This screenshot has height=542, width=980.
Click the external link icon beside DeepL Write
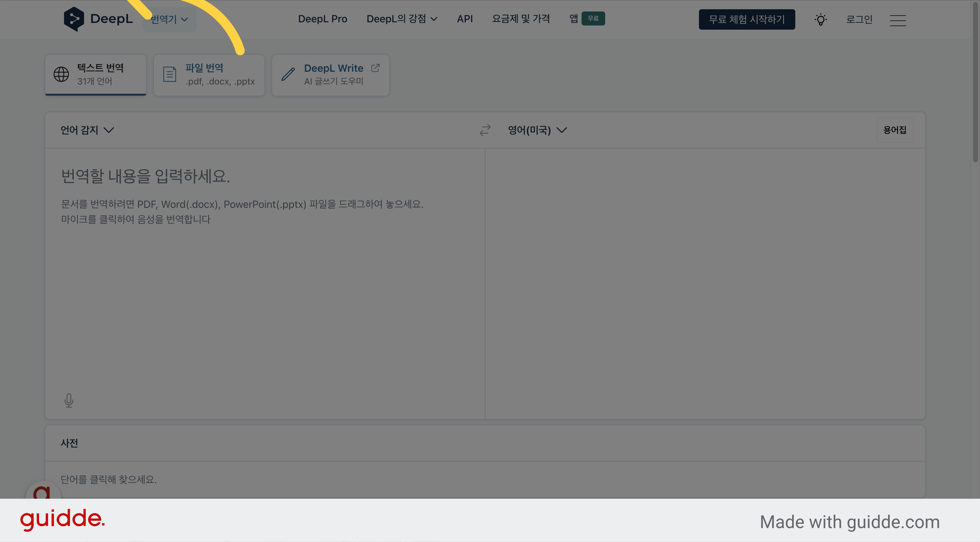tap(375, 68)
